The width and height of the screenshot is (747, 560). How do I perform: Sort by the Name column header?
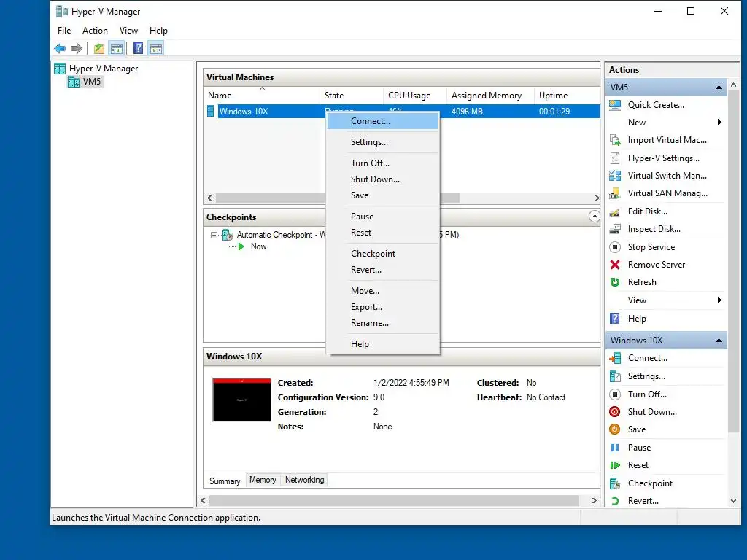click(262, 96)
